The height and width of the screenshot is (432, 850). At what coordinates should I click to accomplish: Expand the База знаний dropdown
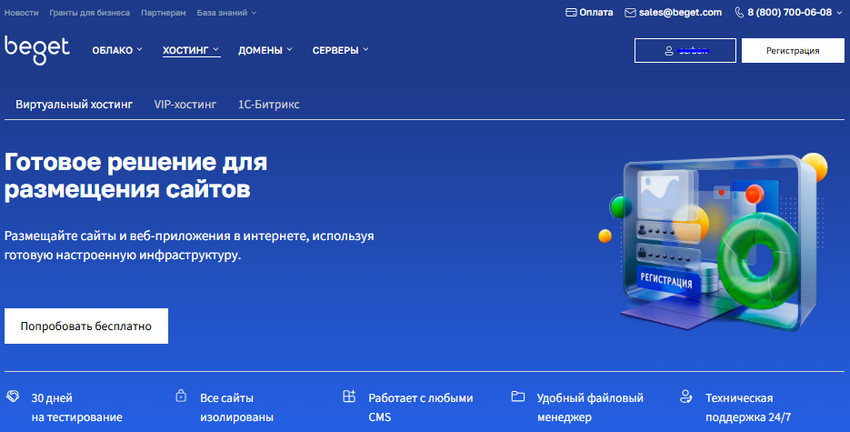pyautogui.click(x=227, y=12)
